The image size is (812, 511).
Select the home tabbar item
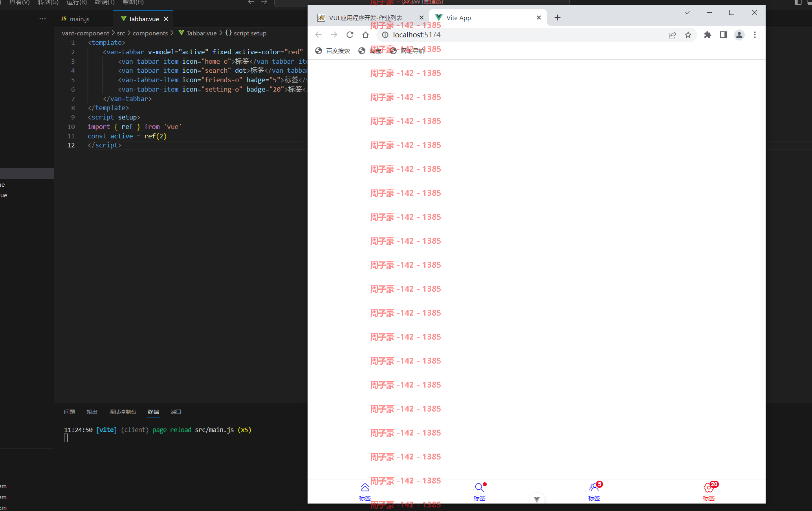(x=365, y=492)
